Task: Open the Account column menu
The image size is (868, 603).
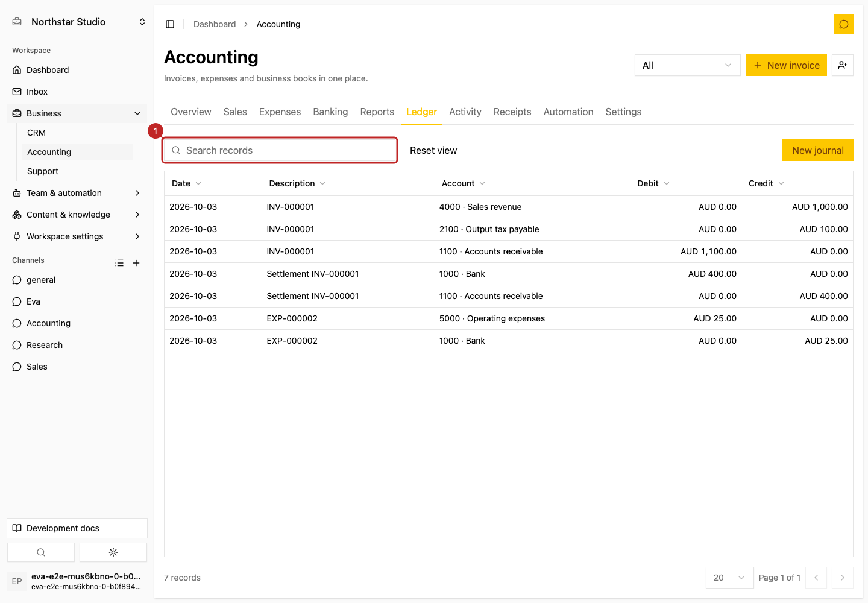Action: coord(463,183)
